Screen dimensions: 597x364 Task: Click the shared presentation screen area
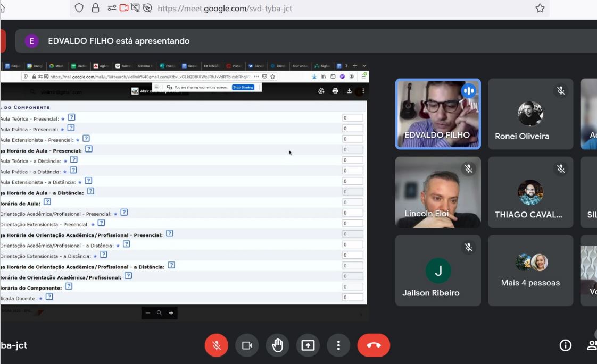pos(183,191)
